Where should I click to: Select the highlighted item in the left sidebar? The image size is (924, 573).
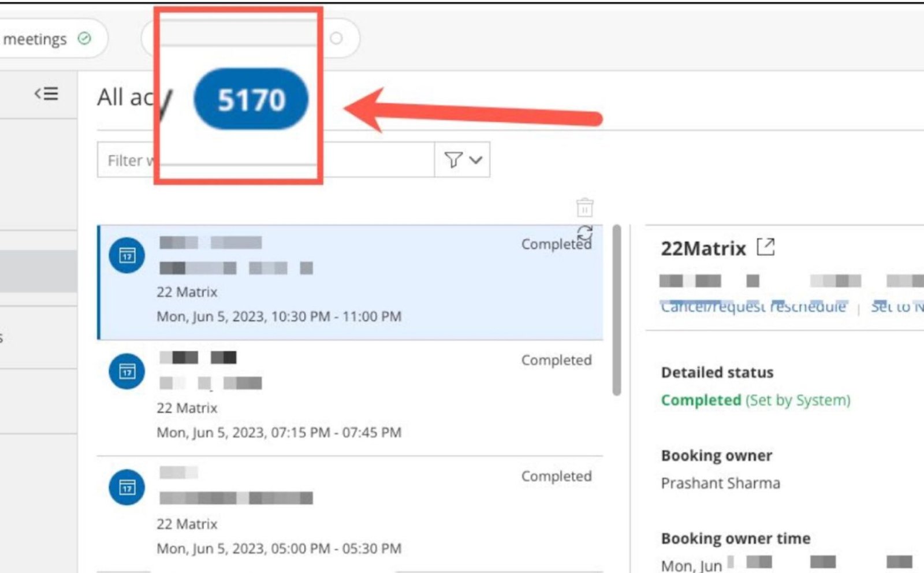(38, 271)
